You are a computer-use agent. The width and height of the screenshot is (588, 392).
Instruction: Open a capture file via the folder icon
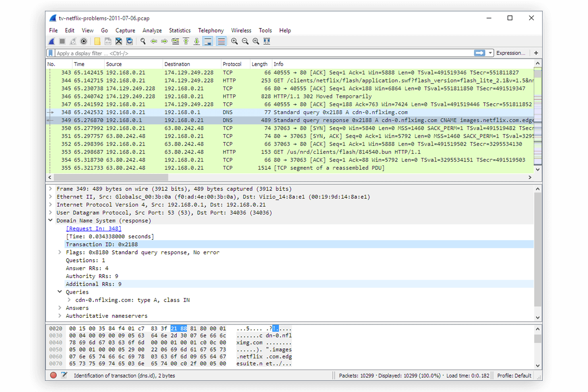pos(97,41)
